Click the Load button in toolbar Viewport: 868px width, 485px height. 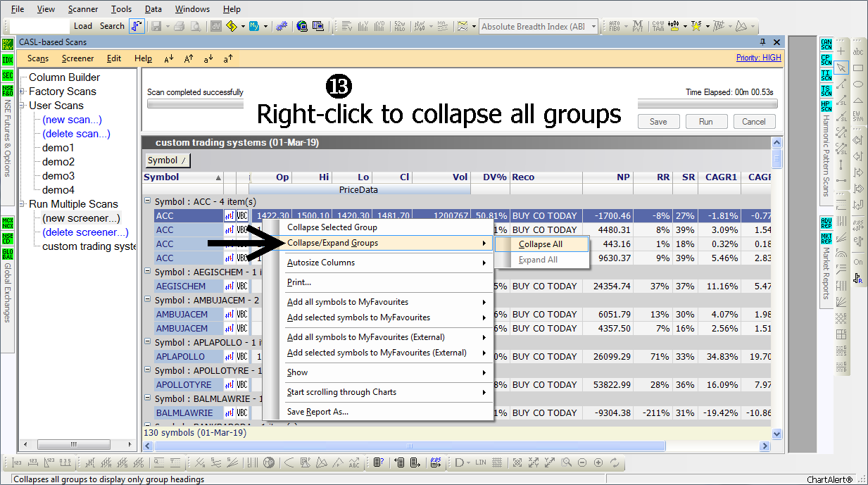(83, 26)
